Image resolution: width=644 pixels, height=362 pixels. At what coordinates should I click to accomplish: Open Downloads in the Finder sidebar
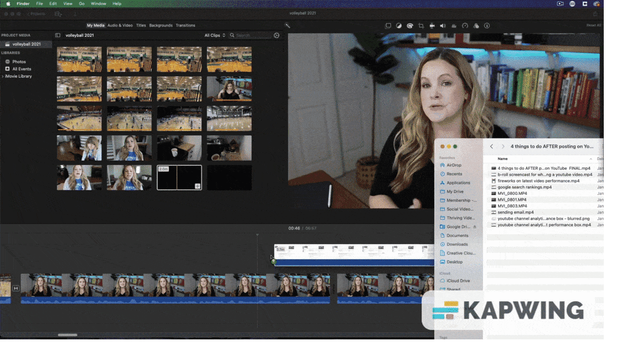(x=457, y=244)
